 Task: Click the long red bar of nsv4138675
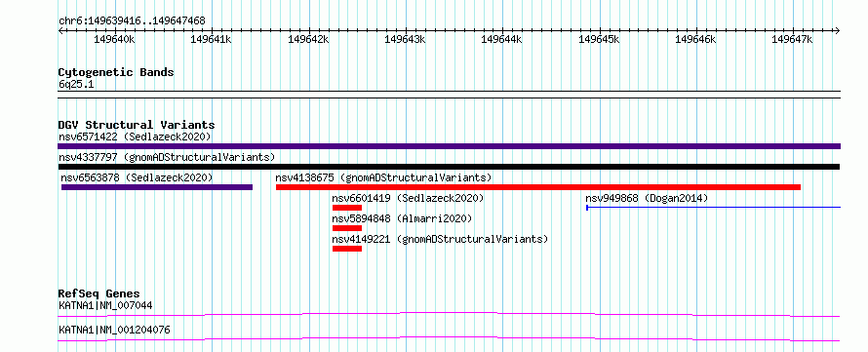coord(538,187)
